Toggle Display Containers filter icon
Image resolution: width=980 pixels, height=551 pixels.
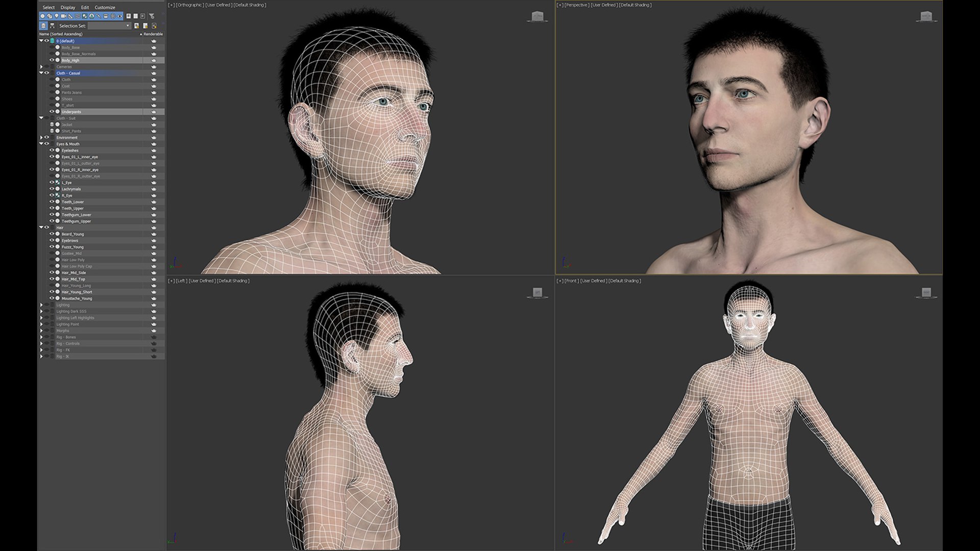(x=106, y=16)
